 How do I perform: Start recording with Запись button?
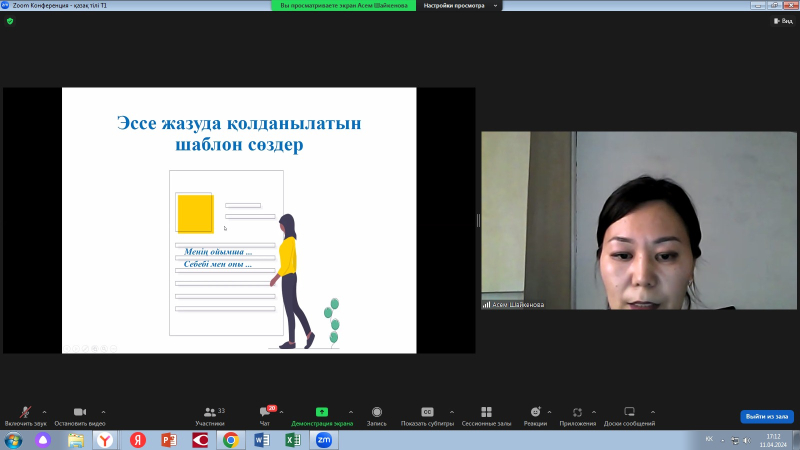click(376, 414)
